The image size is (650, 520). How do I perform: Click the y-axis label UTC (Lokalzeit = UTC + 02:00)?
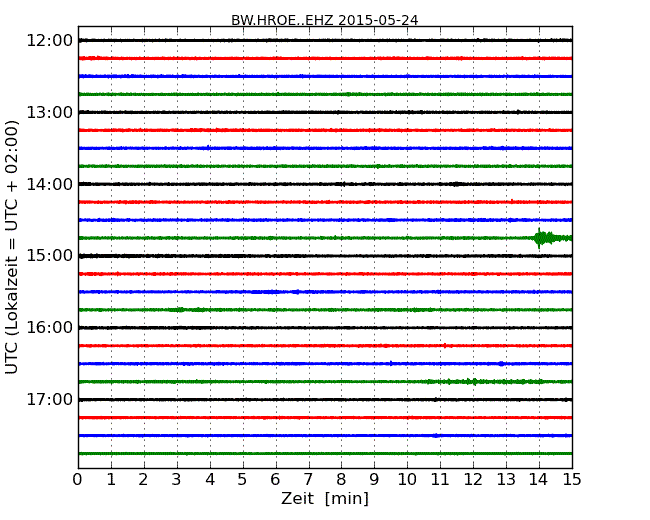click(x=12, y=247)
